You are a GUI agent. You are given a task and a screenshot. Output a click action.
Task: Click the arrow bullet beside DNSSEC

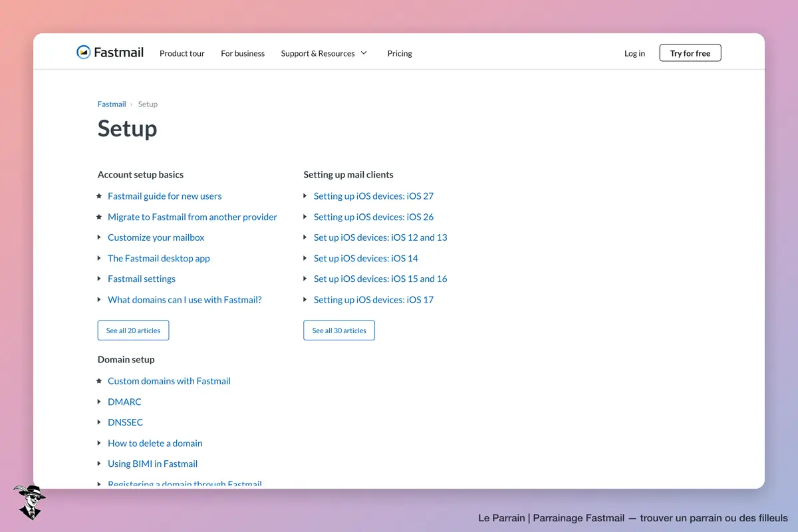[99, 422]
